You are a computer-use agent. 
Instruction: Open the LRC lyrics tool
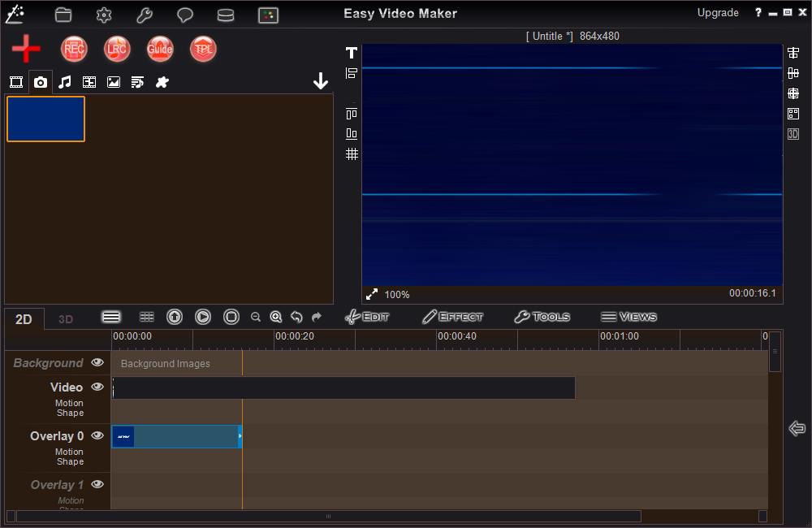(117, 49)
